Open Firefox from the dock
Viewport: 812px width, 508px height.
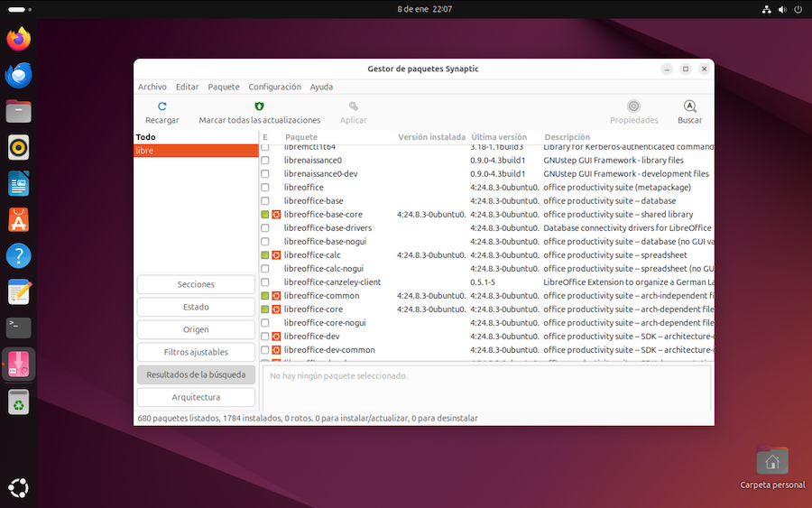[19, 39]
